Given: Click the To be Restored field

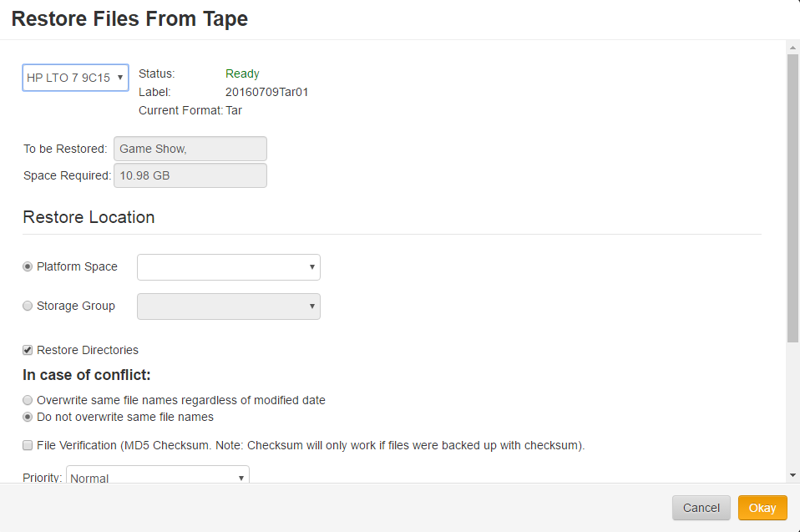Looking at the screenshot, I should (190, 149).
